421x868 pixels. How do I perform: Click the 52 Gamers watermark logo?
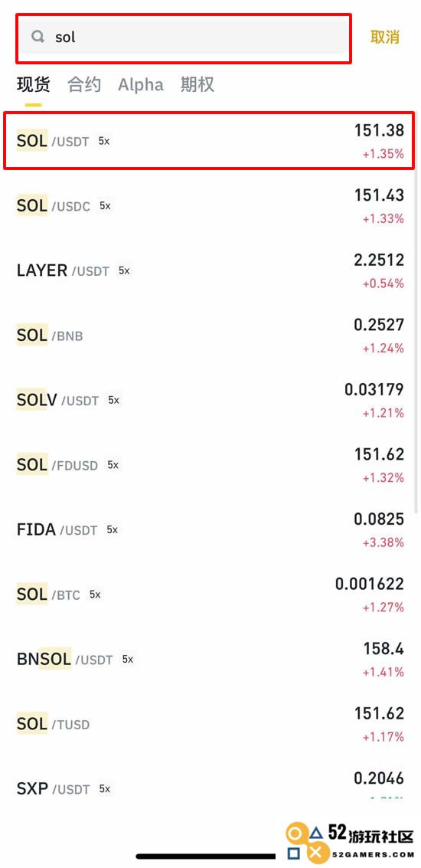[351, 841]
